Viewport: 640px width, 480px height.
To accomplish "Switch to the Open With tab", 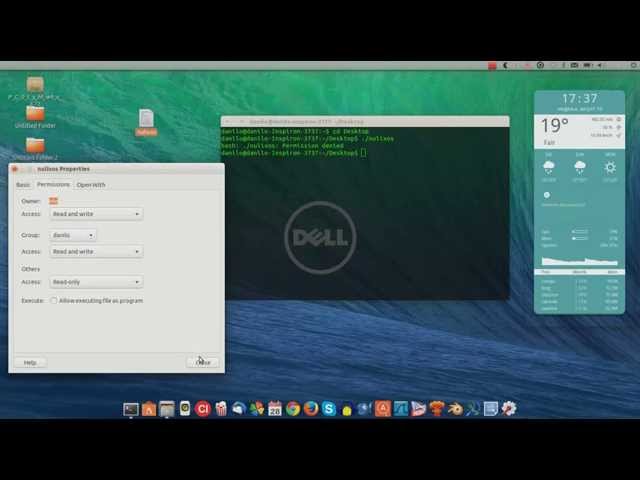I will click(91, 185).
